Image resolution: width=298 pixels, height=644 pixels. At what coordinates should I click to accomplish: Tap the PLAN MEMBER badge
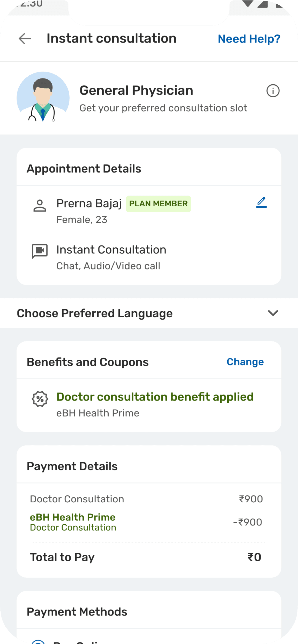tap(158, 204)
